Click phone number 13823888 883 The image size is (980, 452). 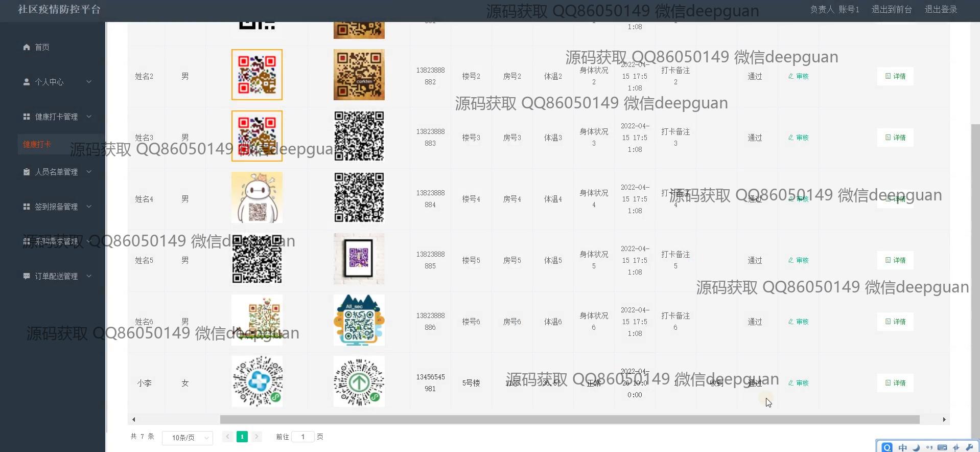[430, 138]
